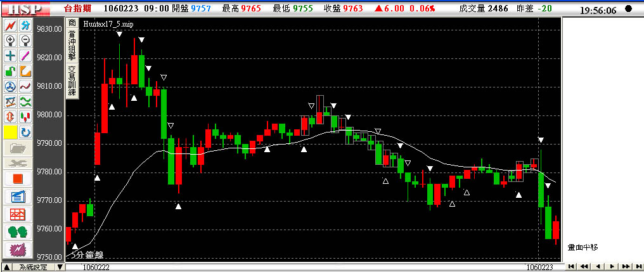Click the greyed-out tools icon

tap(18, 163)
